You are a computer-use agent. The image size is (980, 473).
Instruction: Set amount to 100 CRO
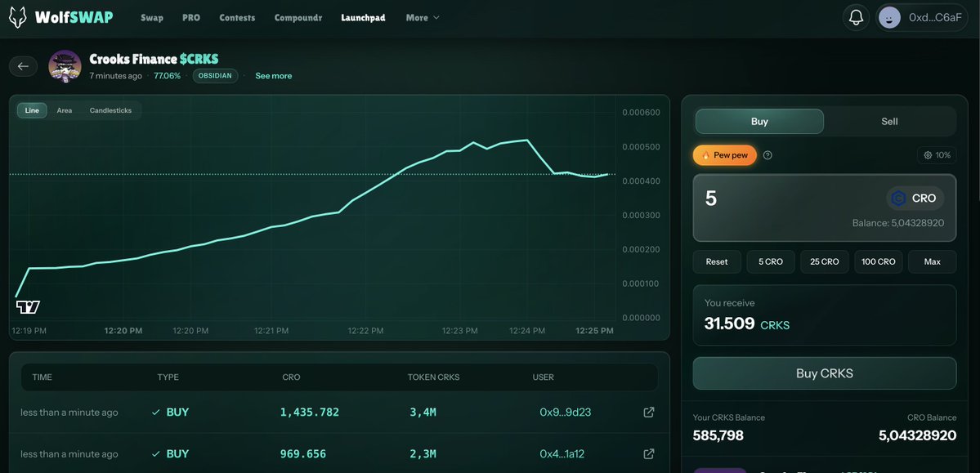(878, 261)
